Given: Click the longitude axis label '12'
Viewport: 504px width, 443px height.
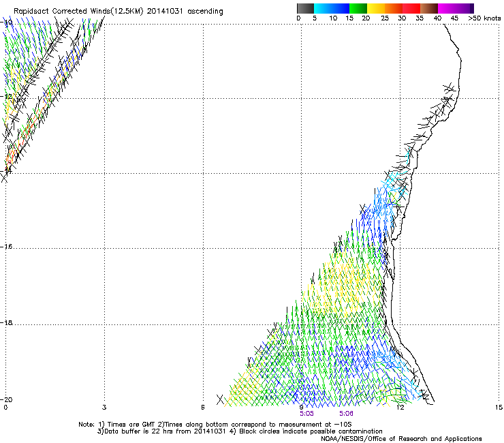Looking at the screenshot, I should pyautogui.click(x=400, y=408).
